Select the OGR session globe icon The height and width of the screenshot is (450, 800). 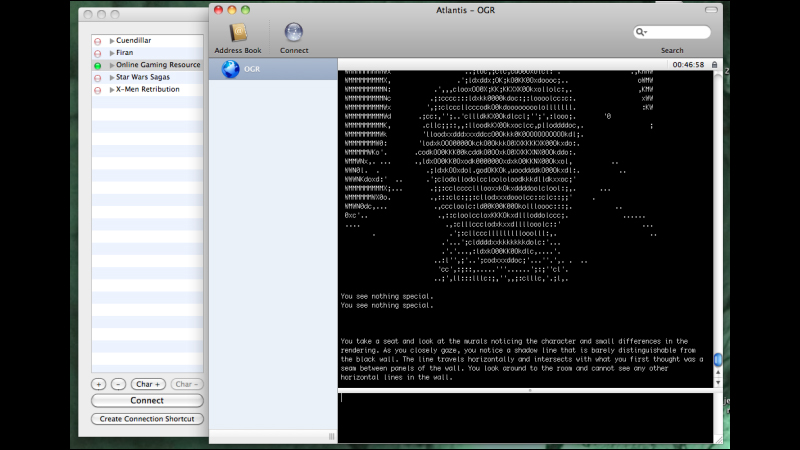(x=230, y=69)
